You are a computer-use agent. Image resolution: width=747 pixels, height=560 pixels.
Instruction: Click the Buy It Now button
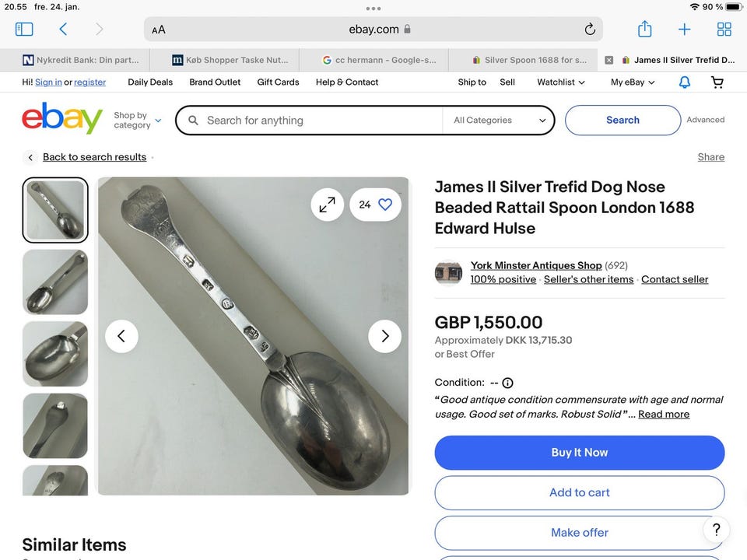(x=579, y=453)
